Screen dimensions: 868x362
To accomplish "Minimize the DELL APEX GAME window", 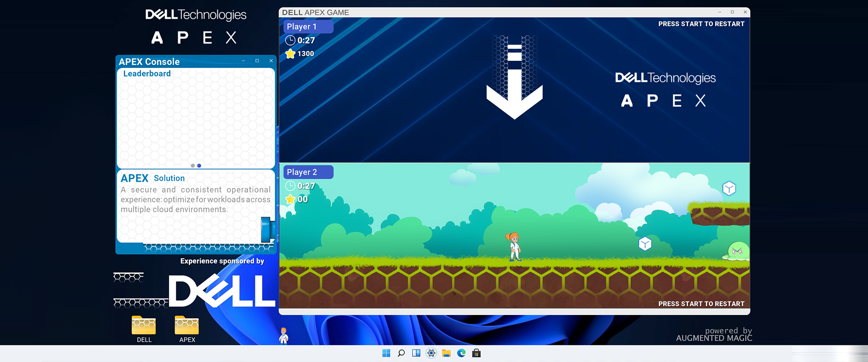I will point(720,12).
